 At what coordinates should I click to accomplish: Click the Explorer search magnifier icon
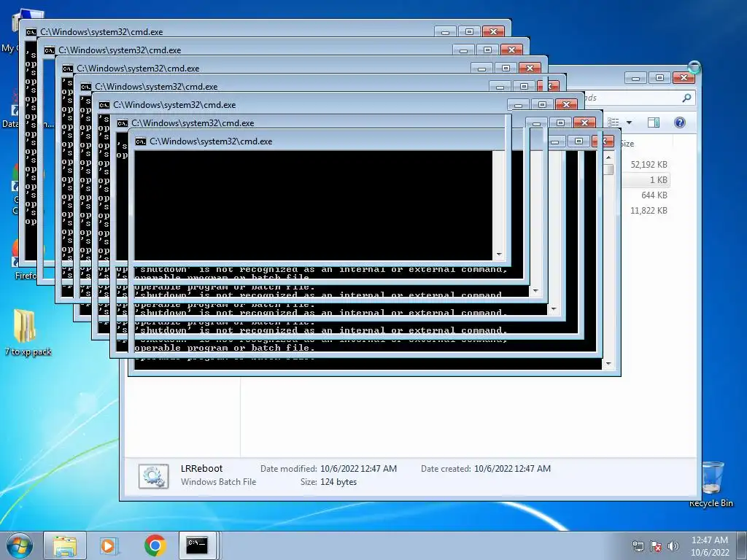point(686,98)
